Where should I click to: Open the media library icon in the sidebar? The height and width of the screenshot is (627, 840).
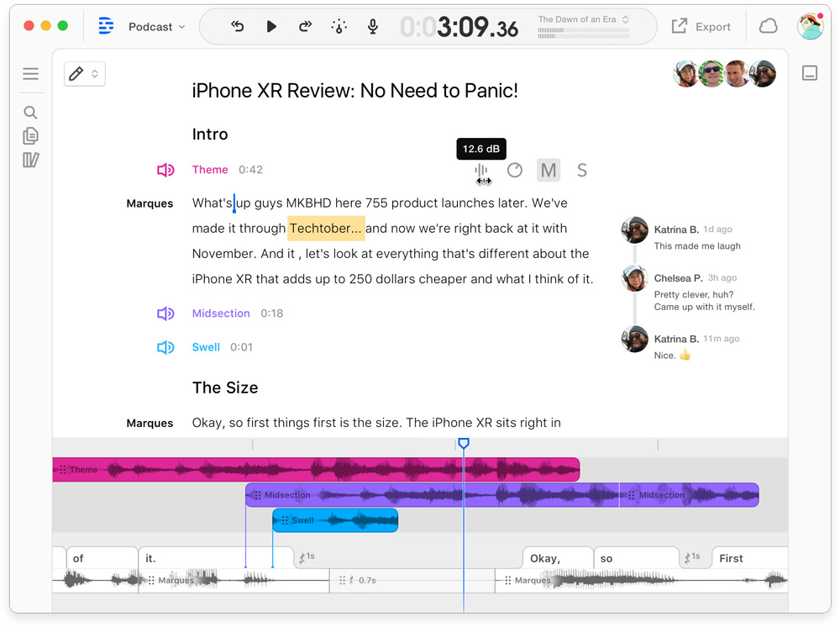coord(30,160)
